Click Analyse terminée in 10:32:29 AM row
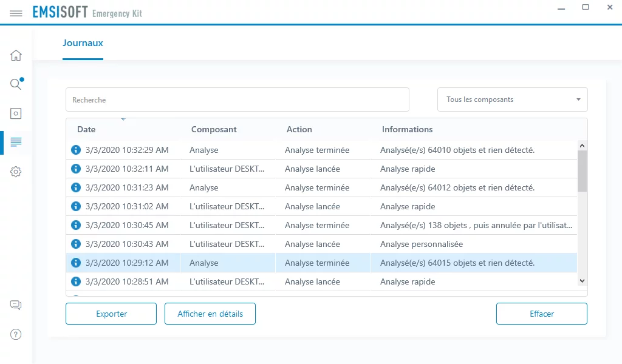This screenshot has width=622, height=364. 317,150
